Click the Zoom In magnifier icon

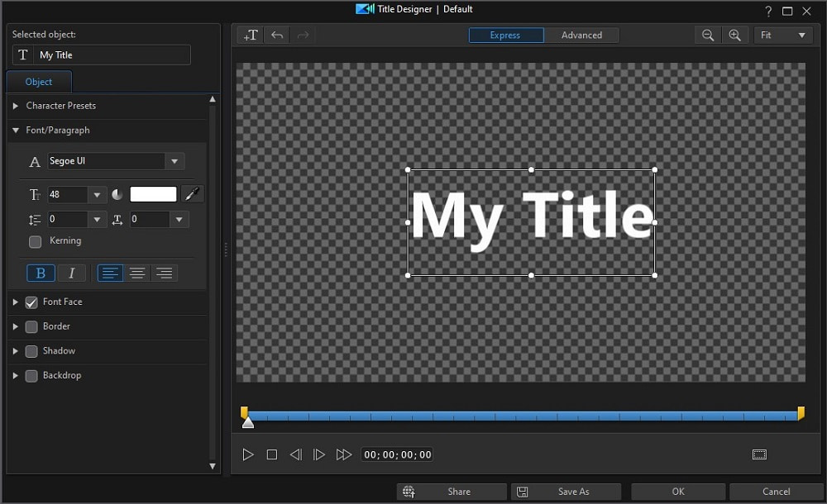(735, 35)
